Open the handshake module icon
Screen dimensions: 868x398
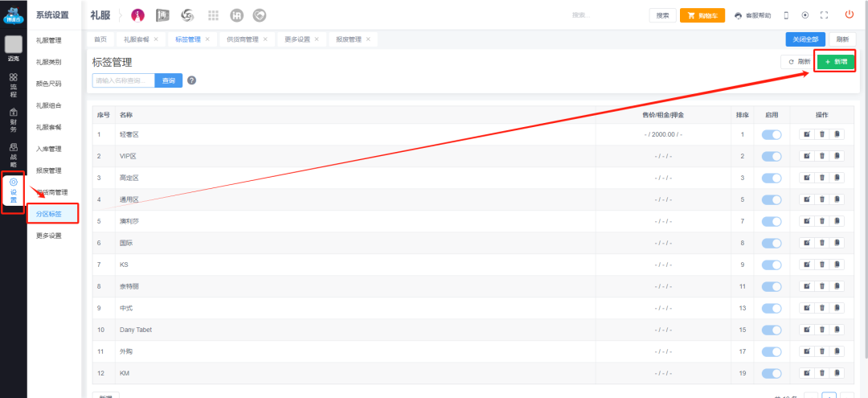click(x=259, y=15)
